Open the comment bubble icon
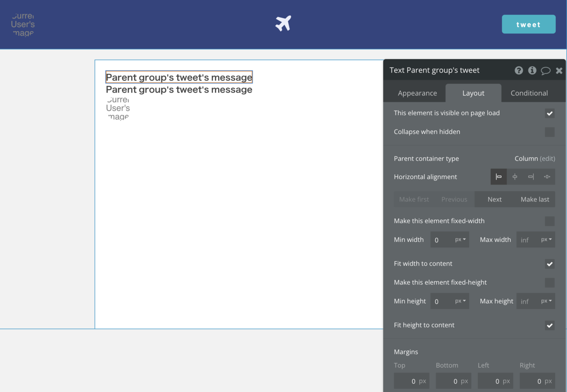The width and height of the screenshot is (567, 392). (x=546, y=71)
